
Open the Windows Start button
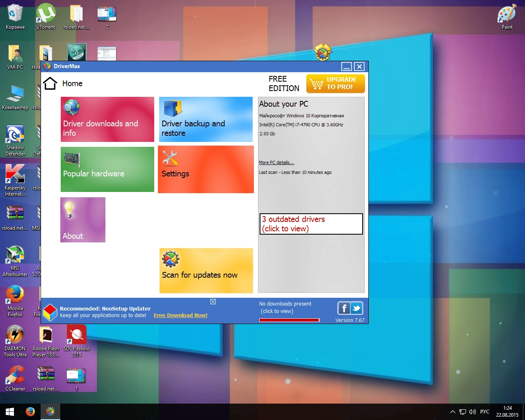[10, 412]
